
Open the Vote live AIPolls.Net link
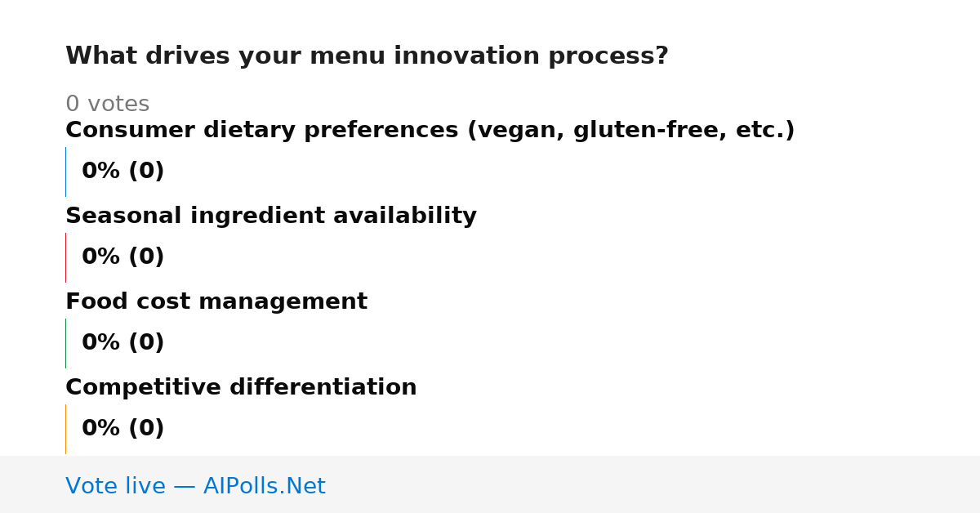pos(195,486)
